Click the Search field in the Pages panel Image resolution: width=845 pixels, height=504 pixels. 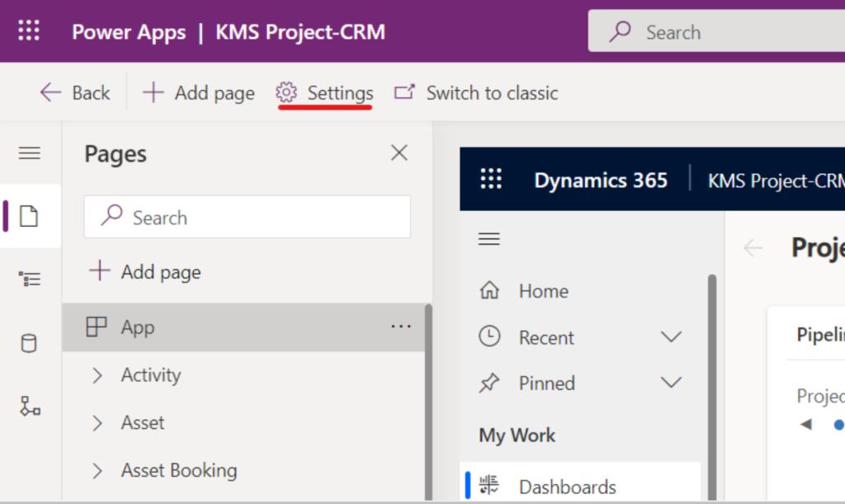pyautogui.click(x=248, y=217)
